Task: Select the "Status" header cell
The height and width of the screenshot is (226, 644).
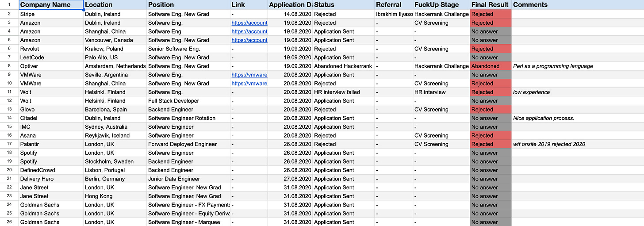Action: (343, 5)
